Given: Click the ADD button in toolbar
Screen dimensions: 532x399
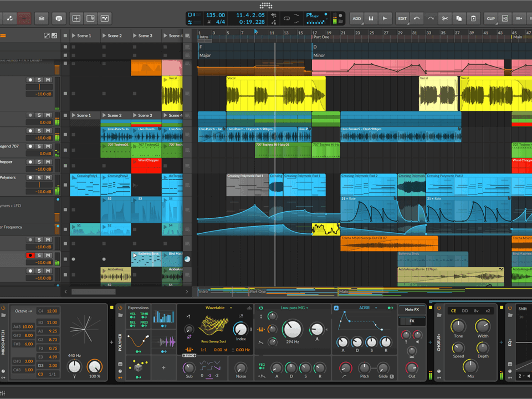Looking at the screenshot, I should click(357, 18).
